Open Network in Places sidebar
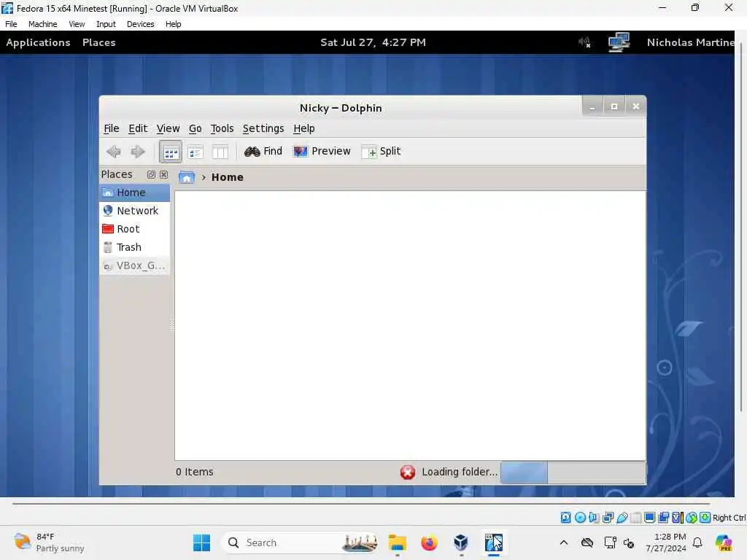 pyautogui.click(x=135, y=211)
